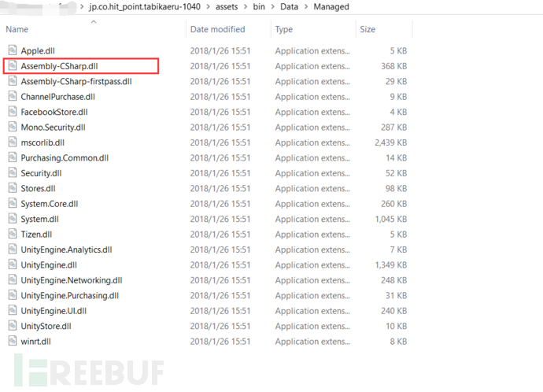Click the 98 KB size of Stores.dll
This screenshot has height=392, width=543.
click(396, 188)
